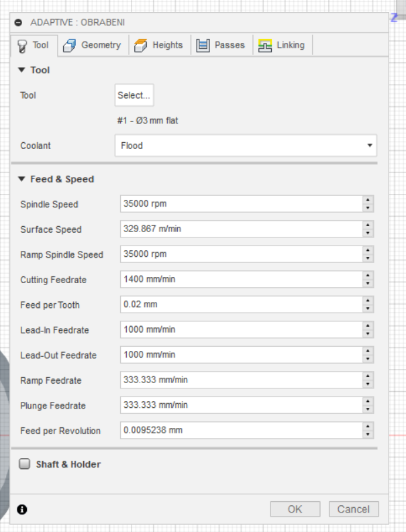
Task: Click the Geometry tab cube icon
Action: [69, 46]
